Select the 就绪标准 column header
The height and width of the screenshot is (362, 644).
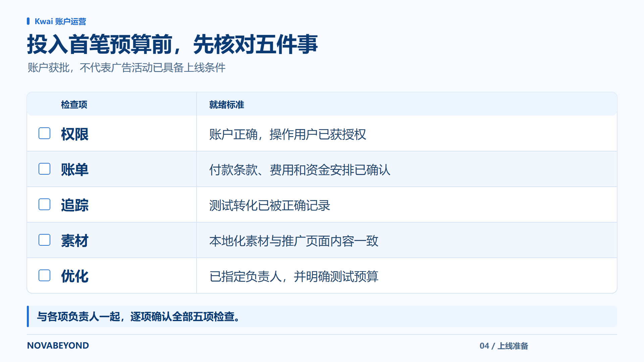click(x=227, y=105)
